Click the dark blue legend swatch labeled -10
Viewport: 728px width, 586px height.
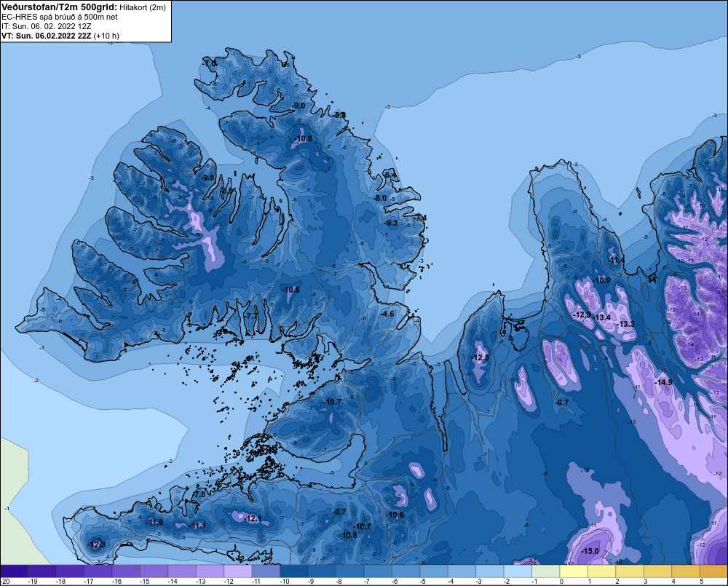pos(294,571)
